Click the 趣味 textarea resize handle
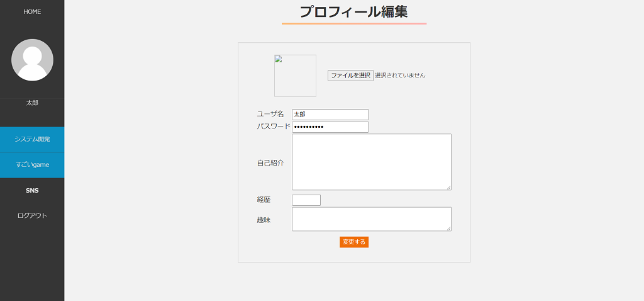The height and width of the screenshot is (301, 644). (x=449, y=229)
